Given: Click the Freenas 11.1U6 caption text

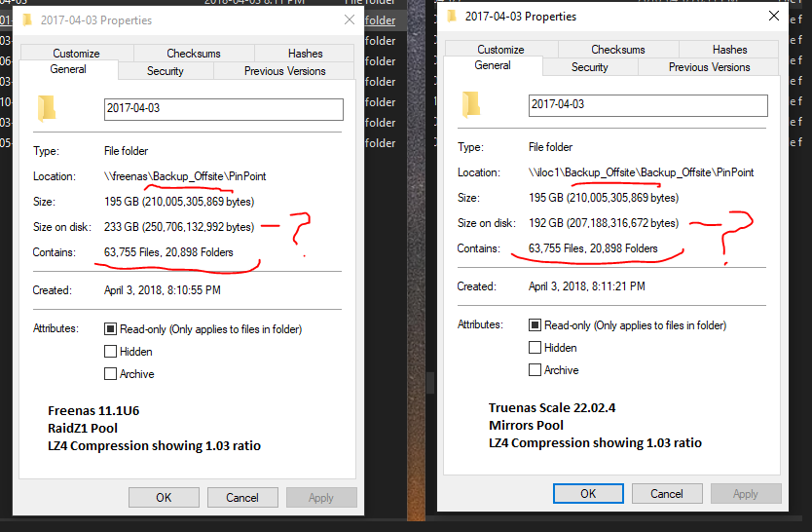Looking at the screenshot, I should (93, 411).
